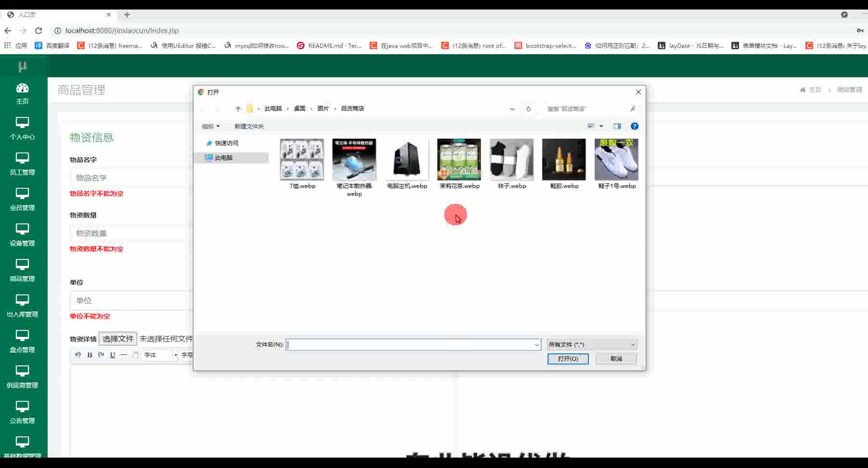Click 桌面 in the breadcrumb path
Screen dimensions: 868x468
(299, 108)
